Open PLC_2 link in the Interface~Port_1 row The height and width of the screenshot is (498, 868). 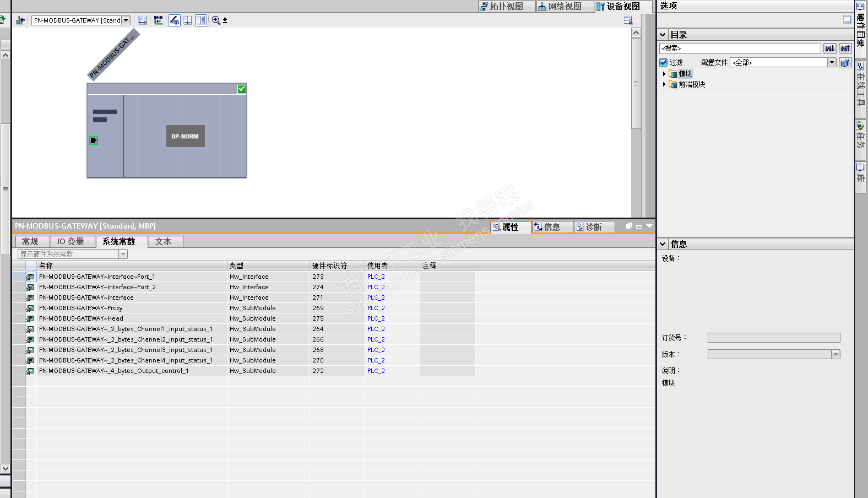[376, 277]
